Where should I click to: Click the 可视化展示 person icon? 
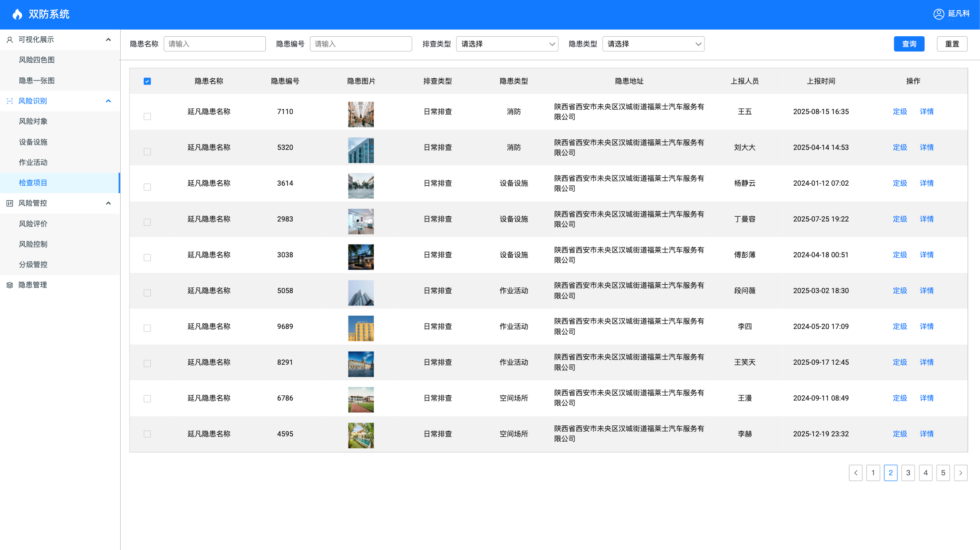click(10, 40)
